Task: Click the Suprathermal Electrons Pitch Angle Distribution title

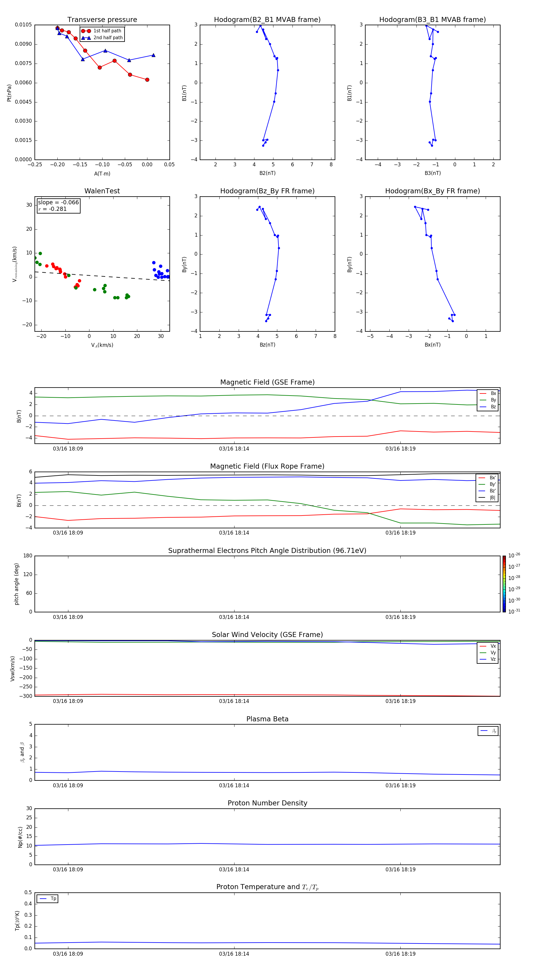Action: 267,551
